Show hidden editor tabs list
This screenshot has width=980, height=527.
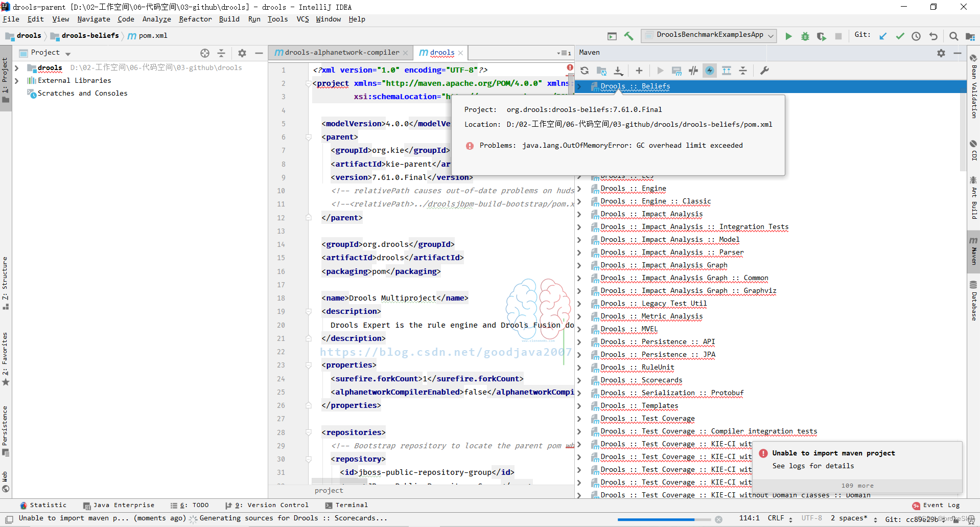point(564,53)
